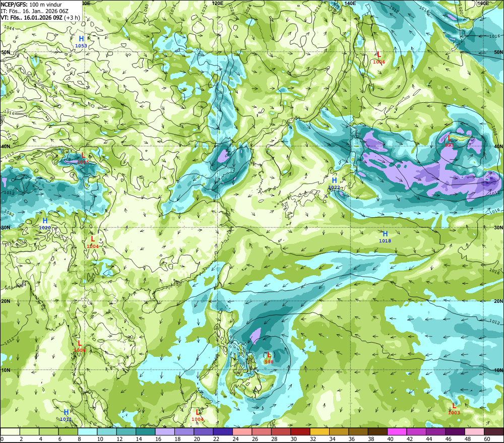Click the L 1004 low near 30N
This screenshot has height=443, width=504.
(93, 242)
